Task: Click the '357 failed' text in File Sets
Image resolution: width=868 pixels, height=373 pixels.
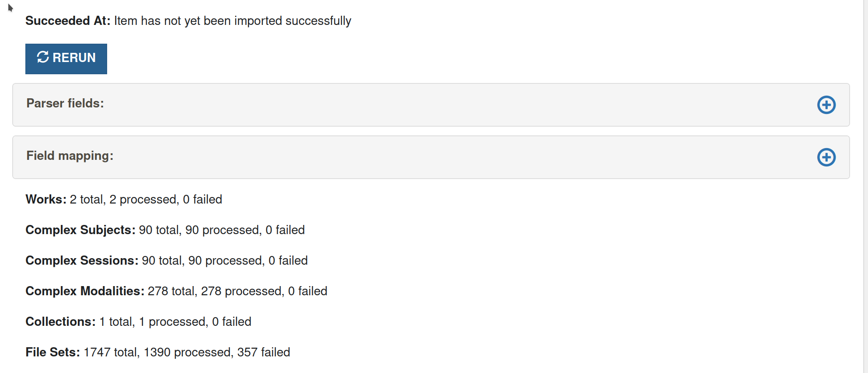Action: click(264, 352)
